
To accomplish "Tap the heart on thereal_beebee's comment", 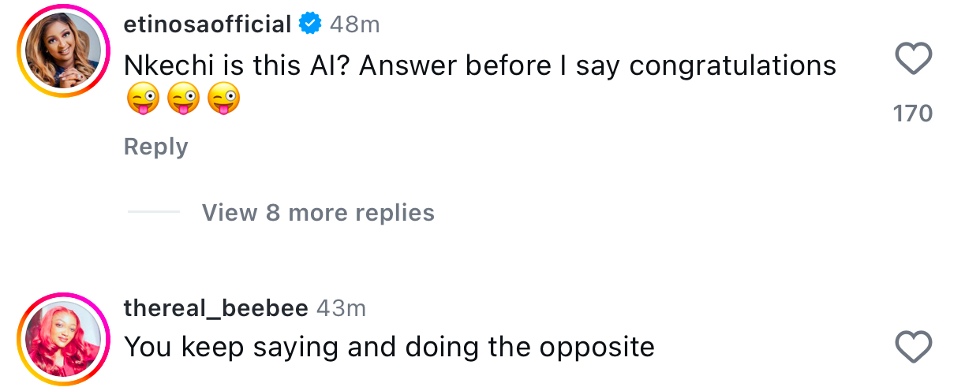I will tap(915, 347).
